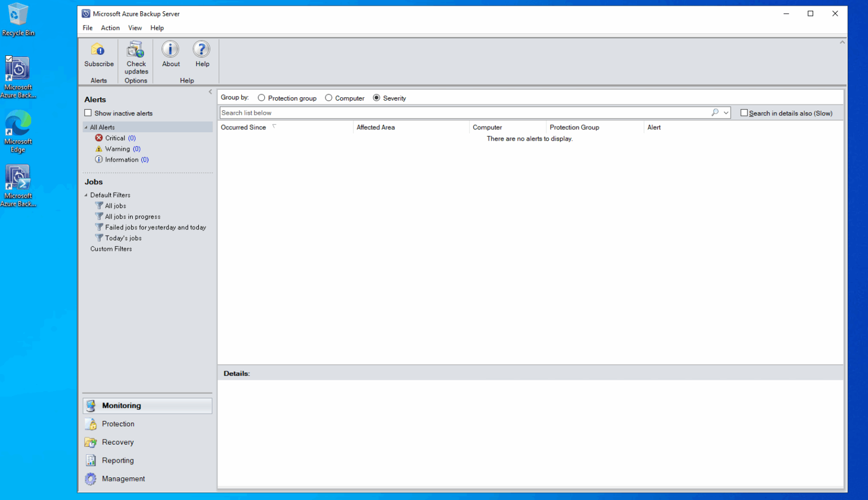This screenshot has width=868, height=500.
Task: Select the Critical alerts filter
Action: point(115,138)
